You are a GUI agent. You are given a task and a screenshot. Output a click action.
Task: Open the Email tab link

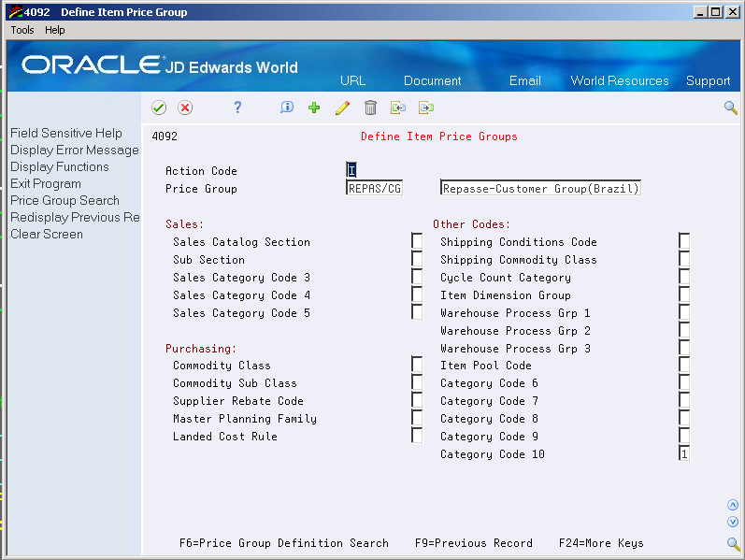(525, 80)
